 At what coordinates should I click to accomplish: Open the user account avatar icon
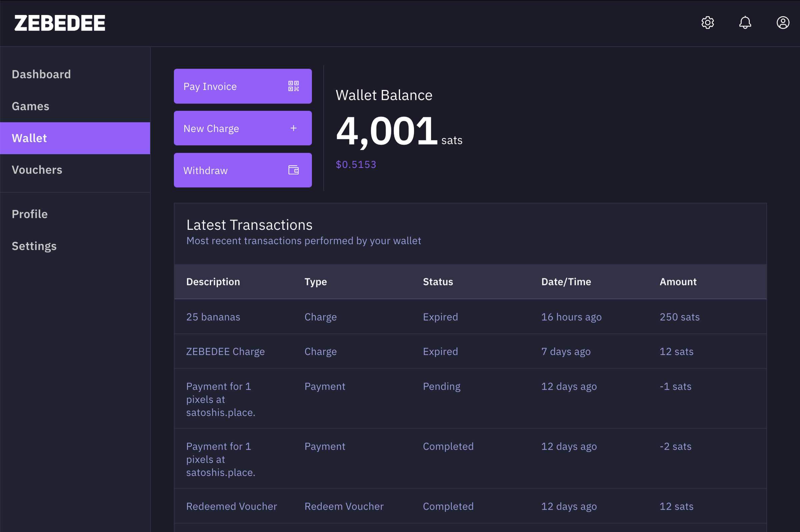click(x=783, y=23)
